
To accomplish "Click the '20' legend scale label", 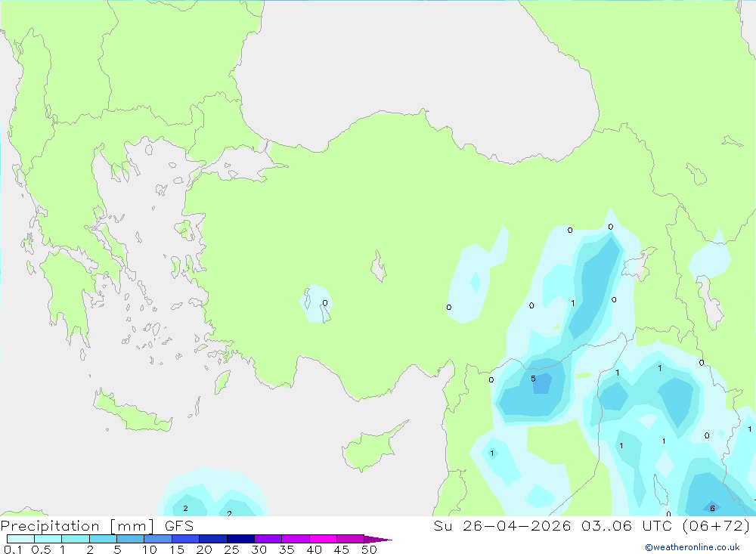I will [204, 549].
